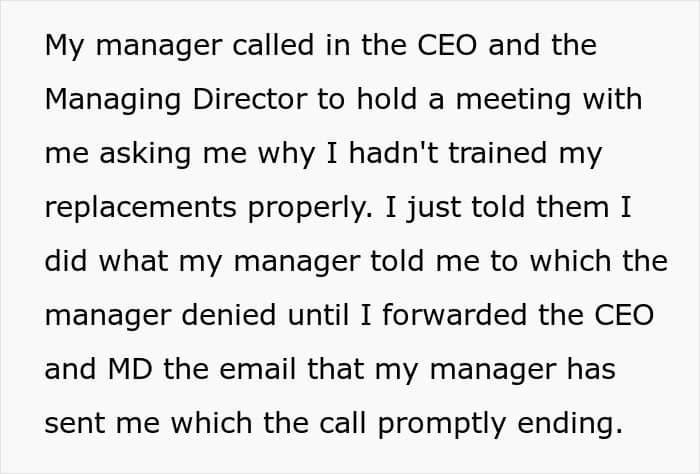Click the word "denied"

point(229,315)
